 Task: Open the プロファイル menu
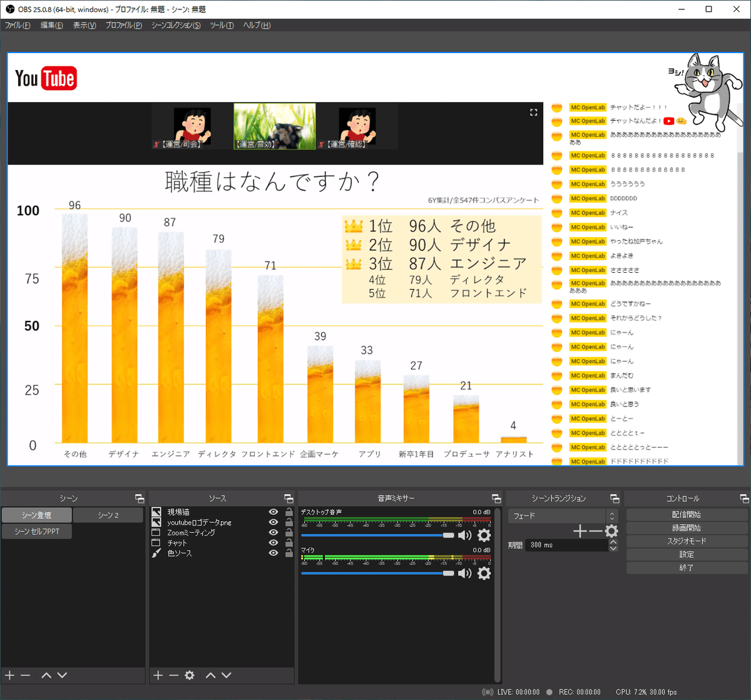click(123, 25)
